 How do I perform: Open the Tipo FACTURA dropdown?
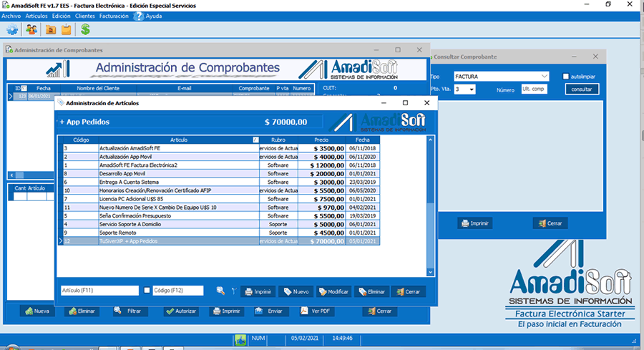coord(544,77)
